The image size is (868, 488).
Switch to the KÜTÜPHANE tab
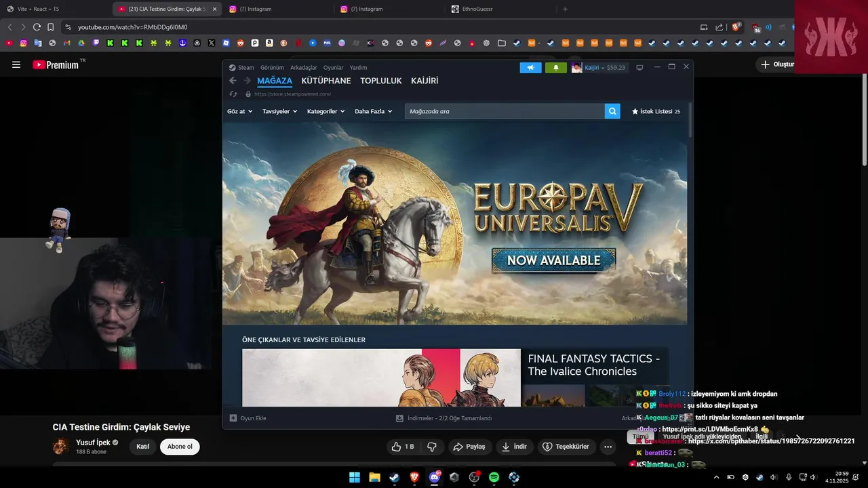(326, 81)
